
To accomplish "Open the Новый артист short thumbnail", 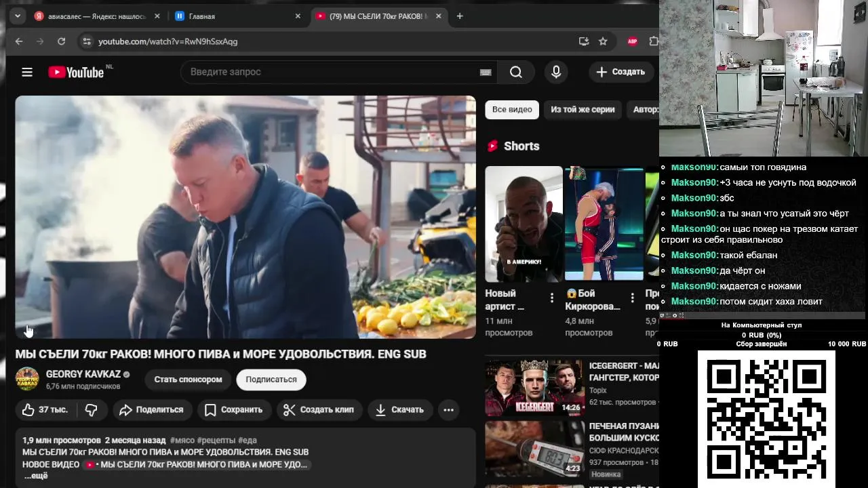I will tap(524, 224).
